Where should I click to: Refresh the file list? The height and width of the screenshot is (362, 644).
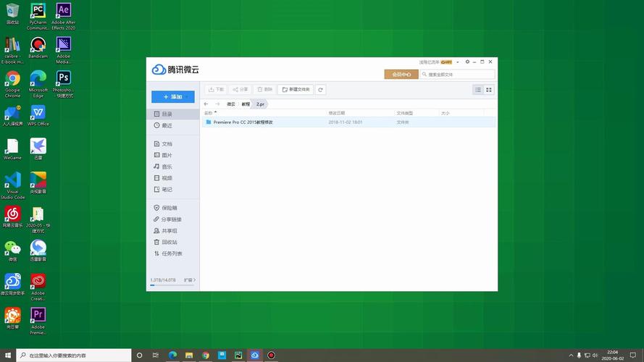coord(320,90)
